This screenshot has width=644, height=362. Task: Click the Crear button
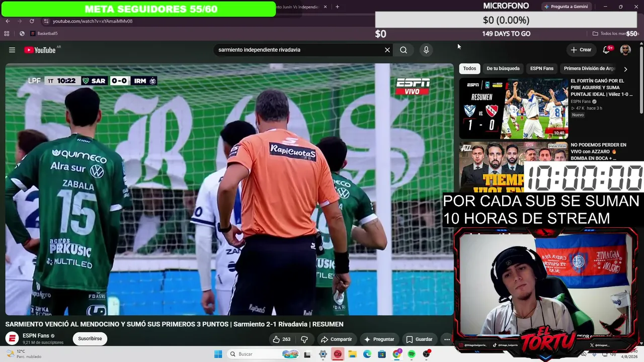pyautogui.click(x=581, y=50)
